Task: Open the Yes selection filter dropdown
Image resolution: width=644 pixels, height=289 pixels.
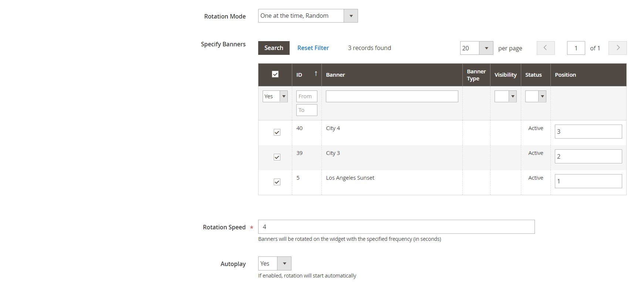Action: (x=275, y=96)
